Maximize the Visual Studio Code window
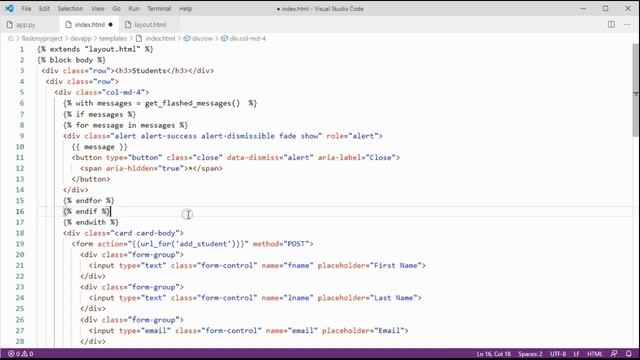Screen dimensions: 640x360 pos(606,9)
